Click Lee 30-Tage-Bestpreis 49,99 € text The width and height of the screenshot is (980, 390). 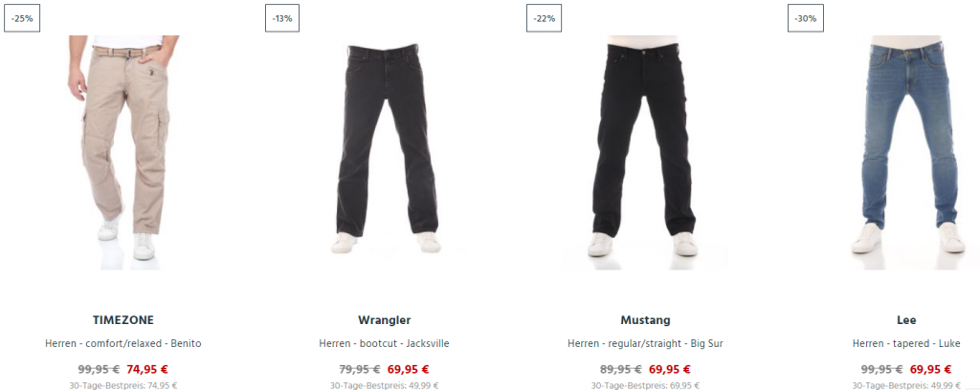(x=906, y=385)
